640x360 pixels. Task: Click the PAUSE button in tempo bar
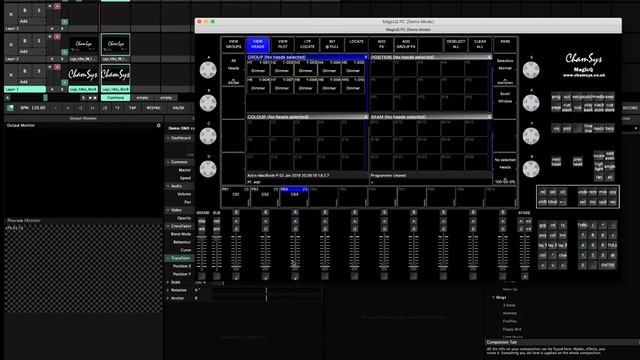point(178,108)
